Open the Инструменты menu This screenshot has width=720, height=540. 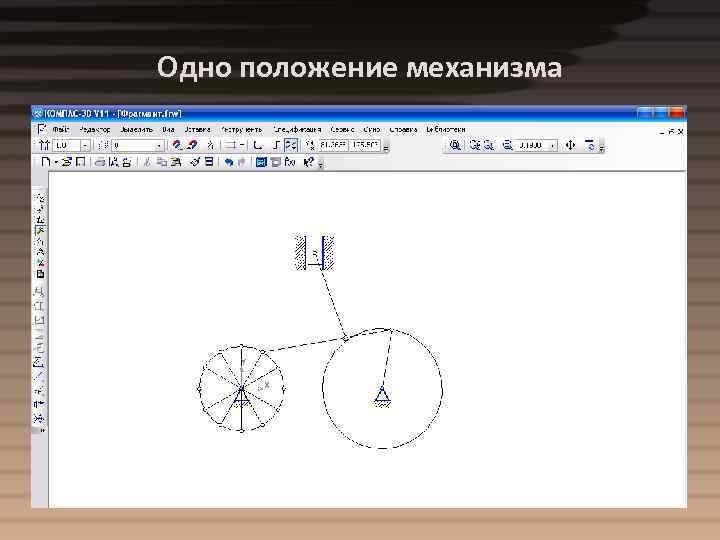[241, 129]
